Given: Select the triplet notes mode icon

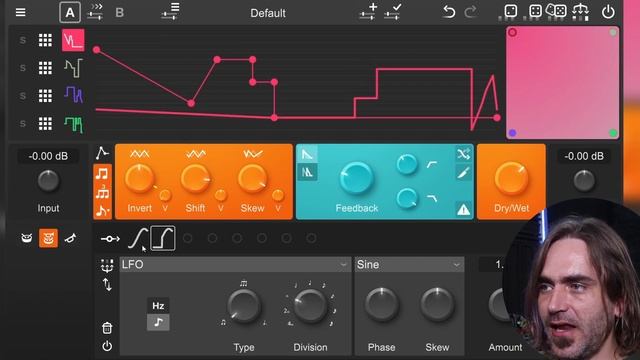Looking at the screenshot, I should click(102, 192).
